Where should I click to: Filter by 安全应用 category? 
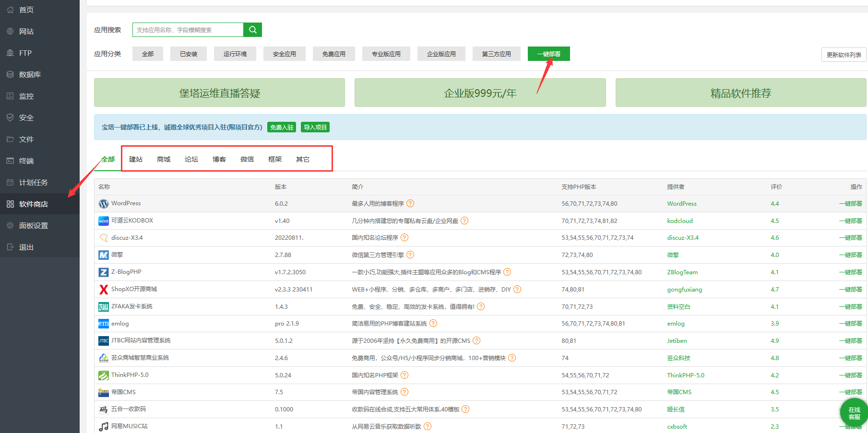pyautogui.click(x=285, y=54)
